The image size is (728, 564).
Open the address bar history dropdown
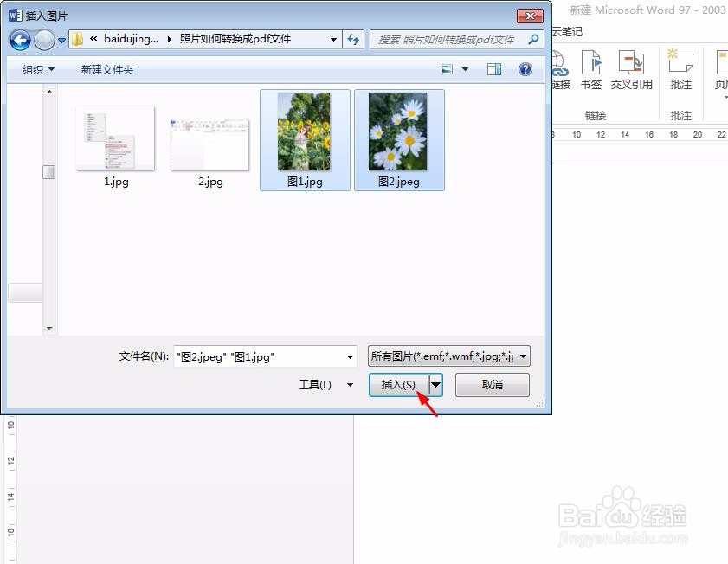pos(333,39)
